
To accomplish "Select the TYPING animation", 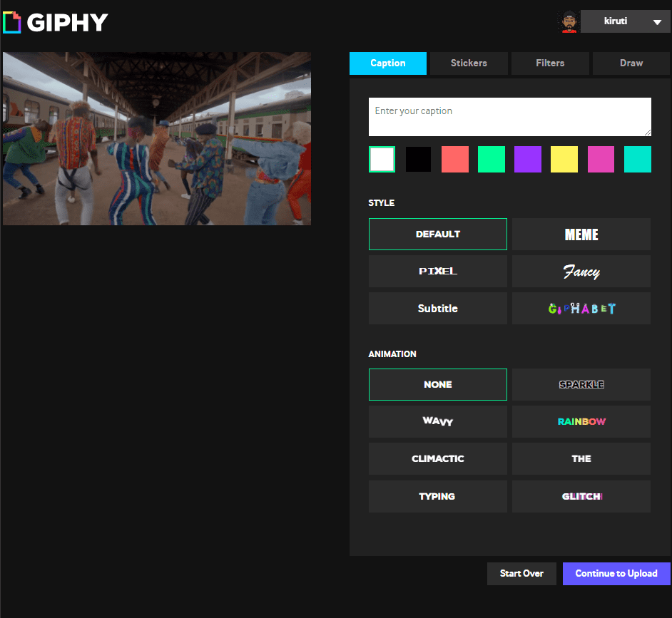I will [x=437, y=496].
